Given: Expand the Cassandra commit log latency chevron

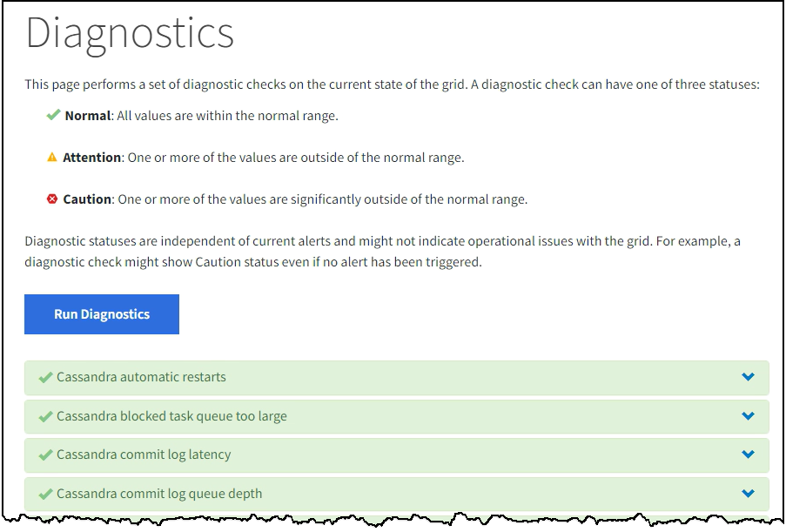Looking at the screenshot, I should 748,455.
